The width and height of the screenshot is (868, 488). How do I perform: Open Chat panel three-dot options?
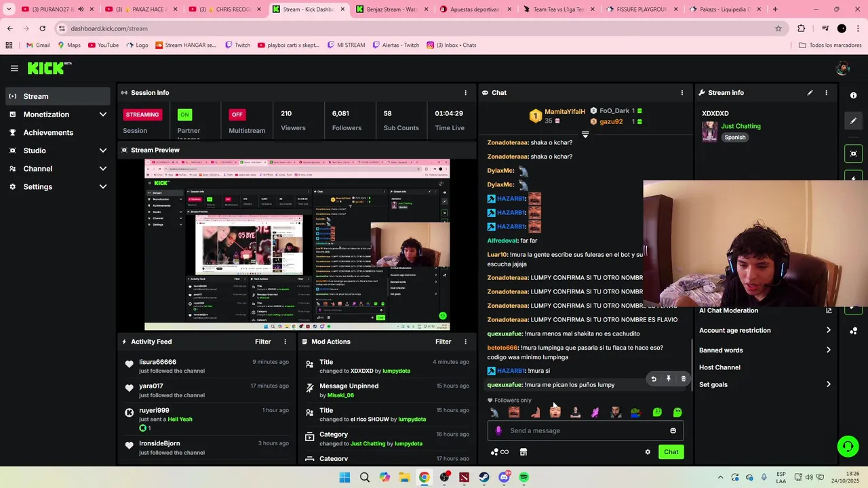click(682, 93)
